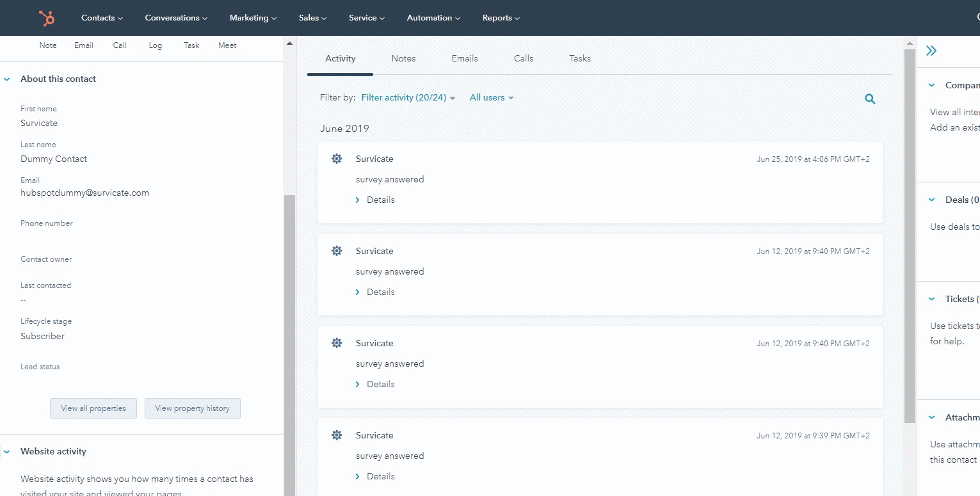Click the Meet action label
Screen dimensions: 980x496
click(227, 45)
